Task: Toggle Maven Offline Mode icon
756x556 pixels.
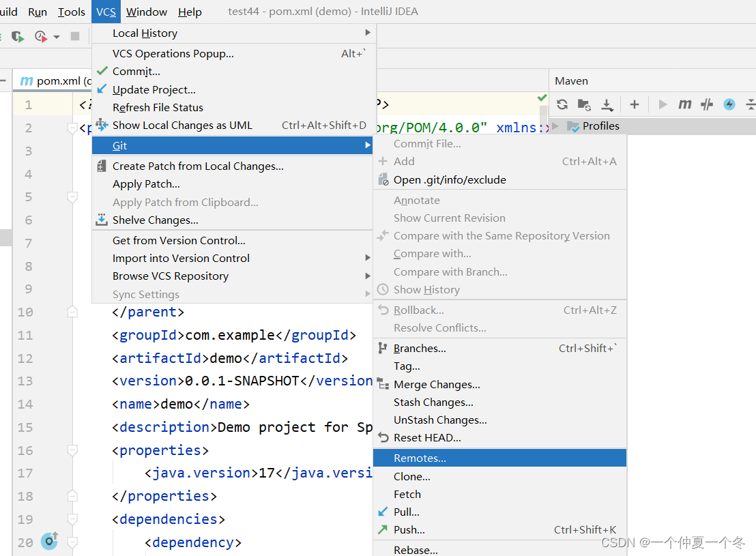Action: point(707,104)
